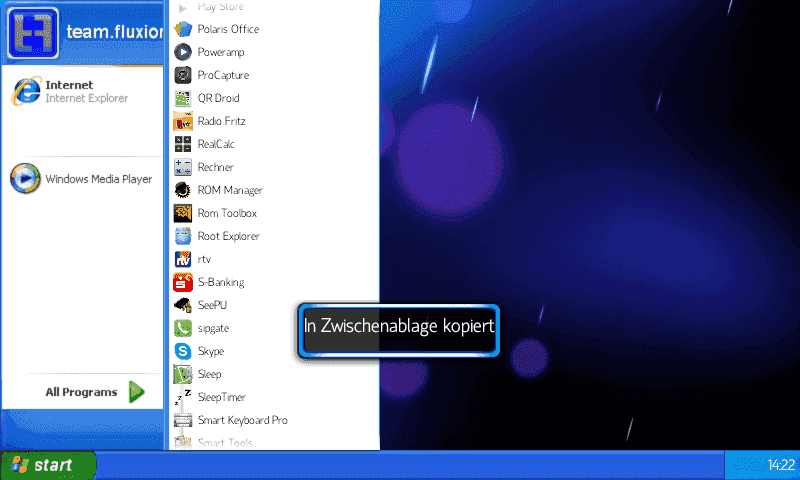Launch the ROM Manager hat icon
This screenshot has height=480, width=800.
[x=183, y=190]
